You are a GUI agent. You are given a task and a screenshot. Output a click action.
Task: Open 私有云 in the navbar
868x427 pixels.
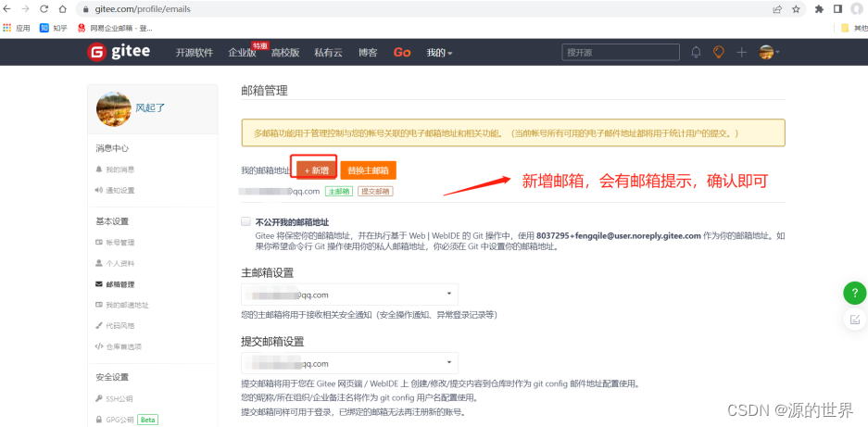coord(328,53)
